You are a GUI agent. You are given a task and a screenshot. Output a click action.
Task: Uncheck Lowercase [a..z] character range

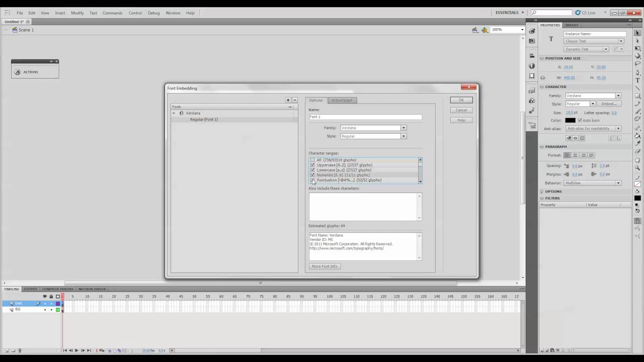(x=312, y=170)
